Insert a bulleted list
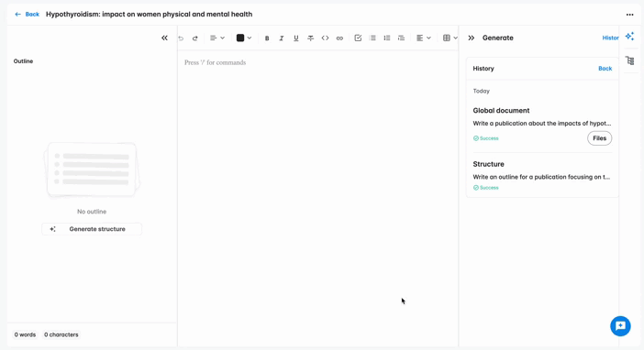The image size is (644, 350). (x=372, y=38)
